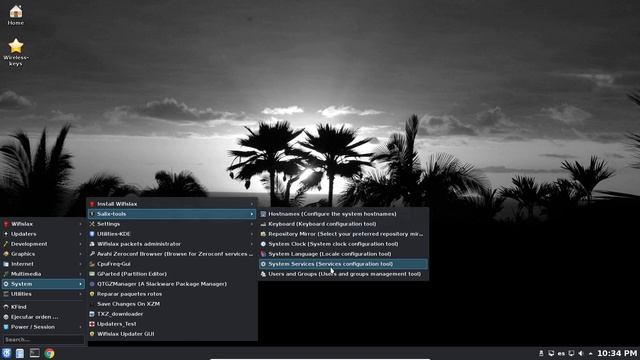Viewport: 640px width, 360px height.
Task: Select the Salix-tools submenu entry
Action: pyautogui.click(x=172, y=214)
